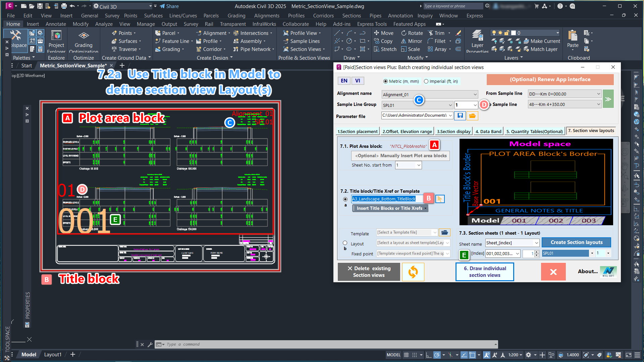Expand the Alignment name dropdown
Image resolution: width=644 pixels, height=362 pixels.
(475, 95)
